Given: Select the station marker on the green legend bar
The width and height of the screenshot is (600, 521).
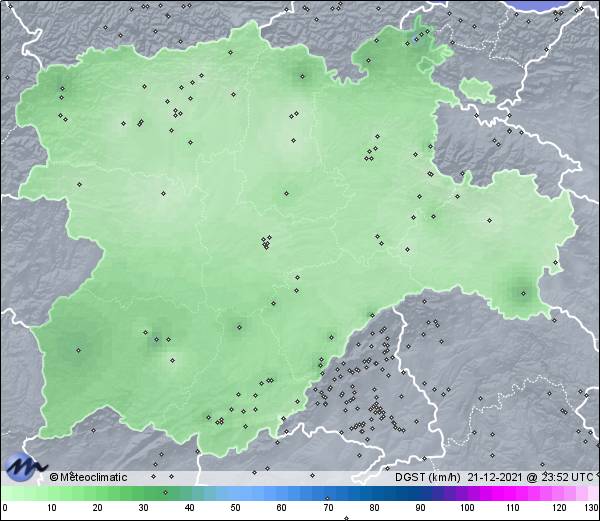Looking at the screenshot, I should click(165, 492).
